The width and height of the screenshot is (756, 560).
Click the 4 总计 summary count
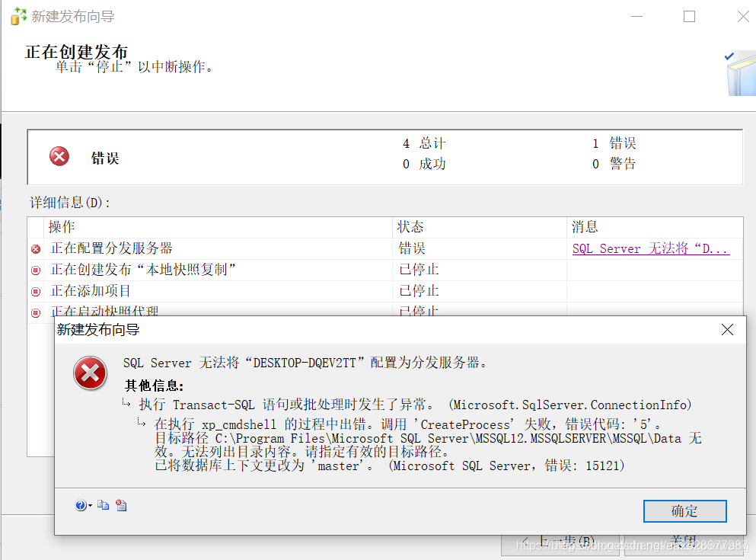point(424,143)
